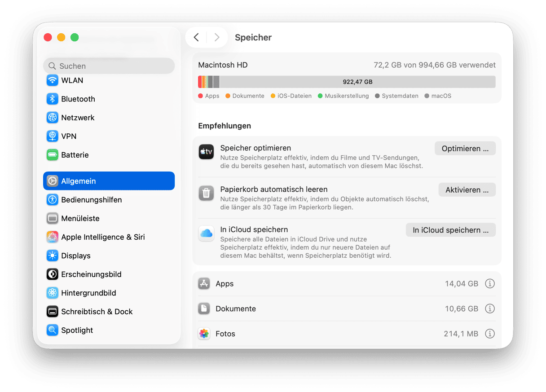Show info for Dokumente storage

490,309
